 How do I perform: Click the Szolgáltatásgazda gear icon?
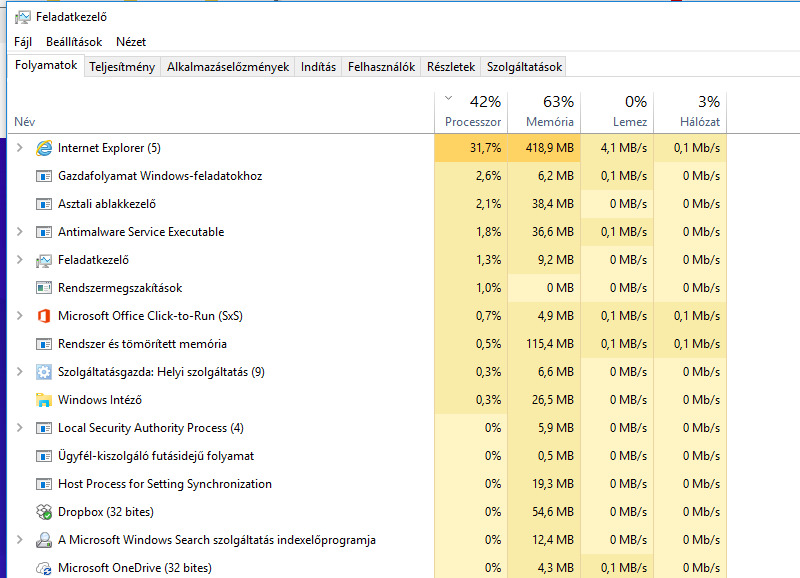point(44,372)
